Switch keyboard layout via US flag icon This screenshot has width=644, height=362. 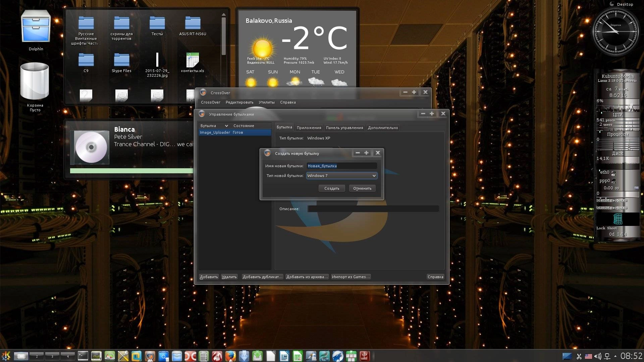coord(588,356)
